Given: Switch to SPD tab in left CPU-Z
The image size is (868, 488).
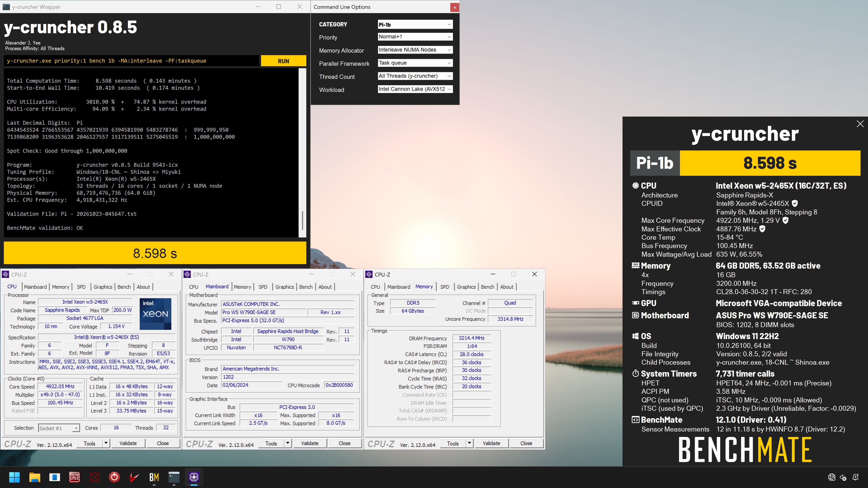Looking at the screenshot, I should click(x=81, y=287).
